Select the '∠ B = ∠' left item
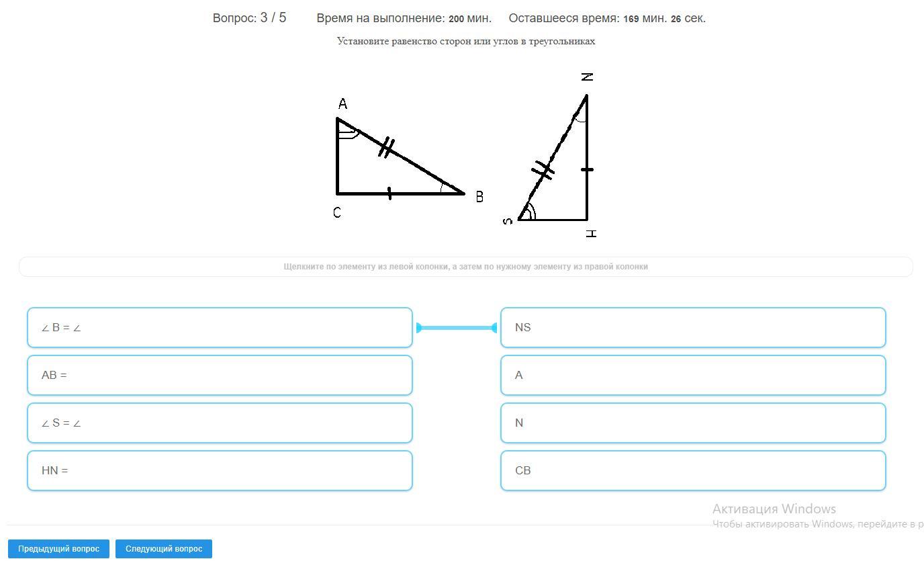This screenshot has width=924, height=561. pos(220,328)
